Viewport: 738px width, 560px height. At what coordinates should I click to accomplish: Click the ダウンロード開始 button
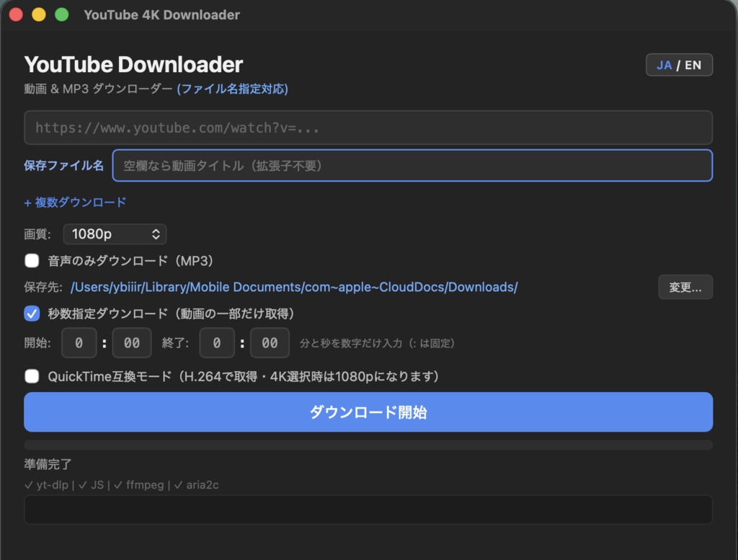coord(368,412)
